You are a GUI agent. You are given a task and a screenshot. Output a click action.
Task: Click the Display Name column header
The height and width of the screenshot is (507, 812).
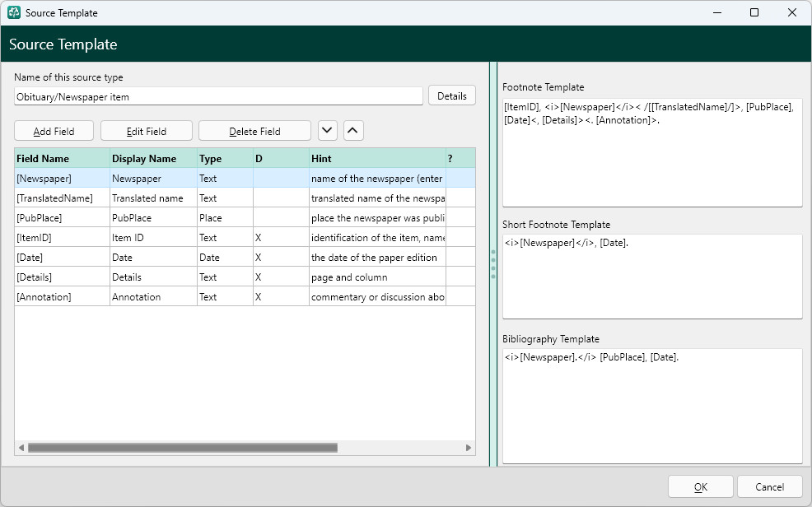pos(153,158)
